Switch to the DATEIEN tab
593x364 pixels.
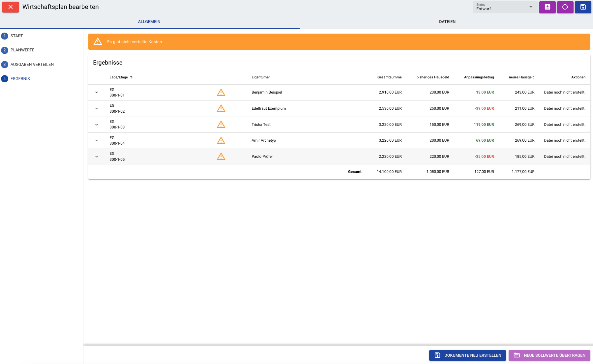447,22
